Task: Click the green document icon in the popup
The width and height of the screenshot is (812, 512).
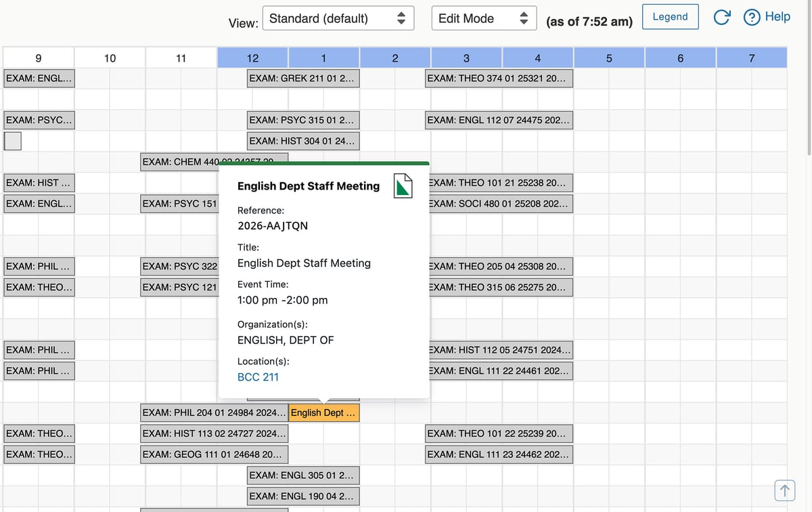Action: coord(403,186)
